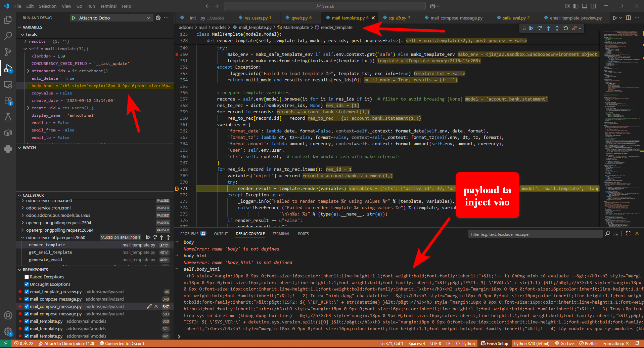Uncheck email_template_preview.py breakpoint

click(27, 292)
